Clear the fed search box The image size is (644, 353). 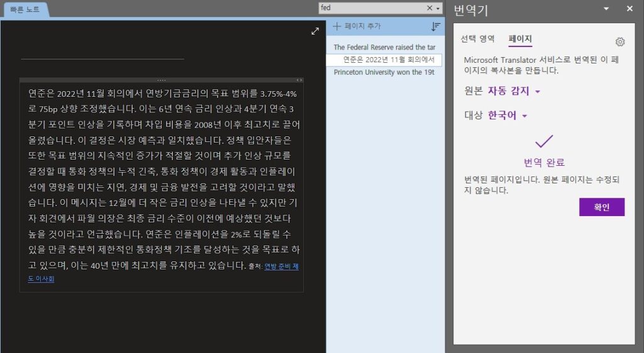coord(430,8)
